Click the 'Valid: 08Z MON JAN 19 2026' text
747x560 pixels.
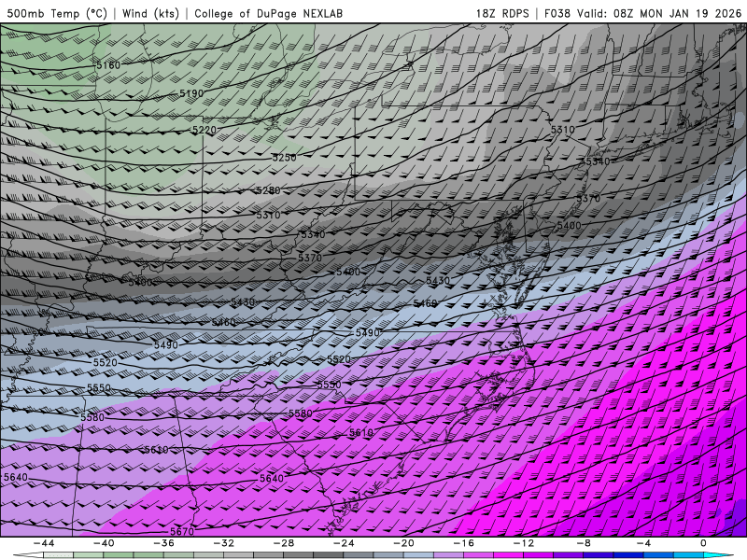coord(659,14)
